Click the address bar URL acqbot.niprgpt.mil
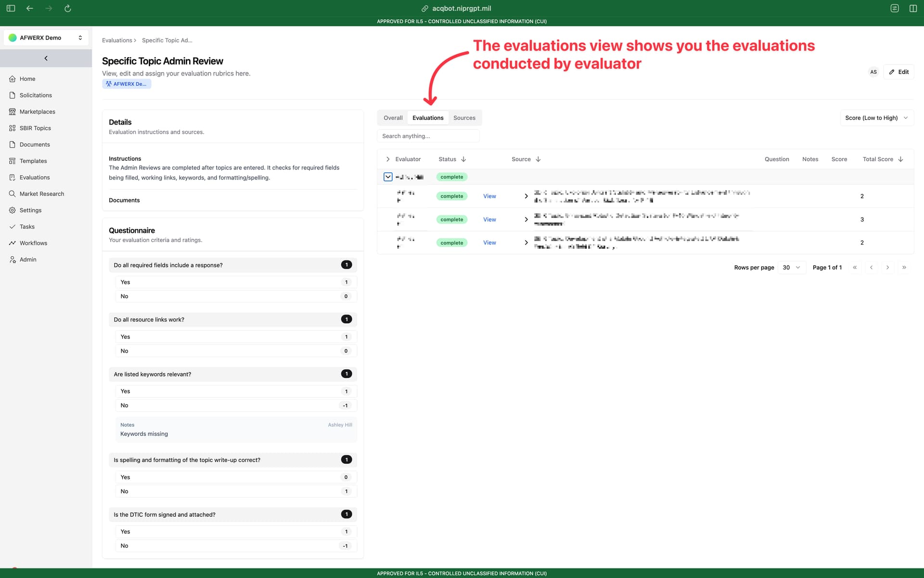 (x=462, y=8)
